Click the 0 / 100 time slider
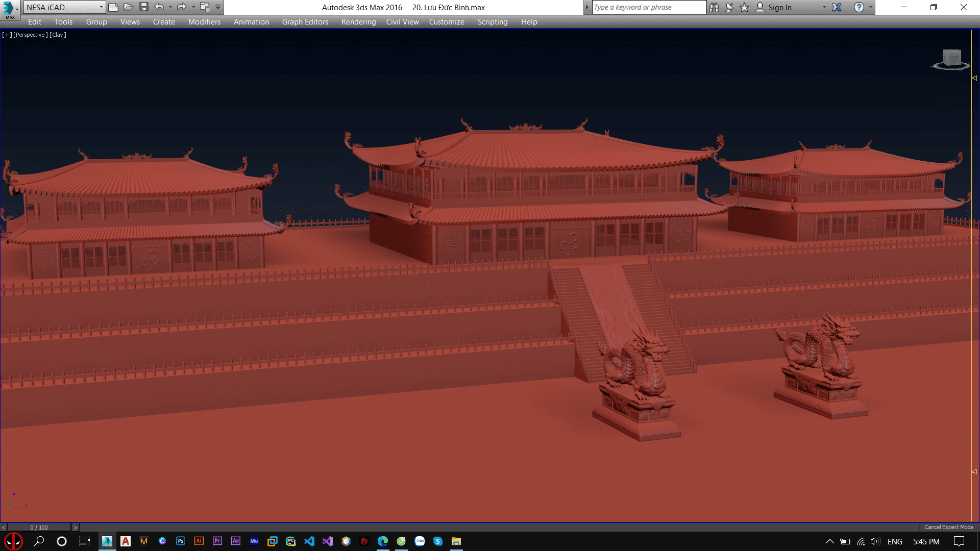The width and height of the screenshot is (980, 551). (39, 528)
